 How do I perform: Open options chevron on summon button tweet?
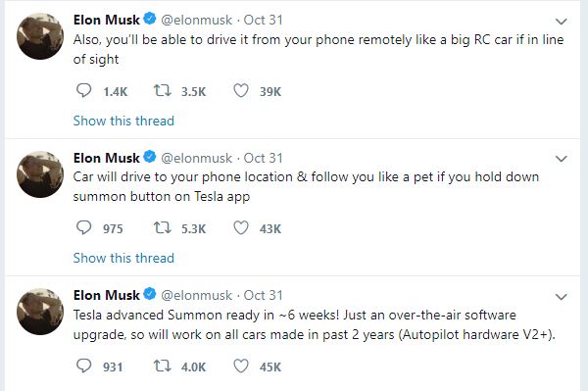click(x=561, y=159)
